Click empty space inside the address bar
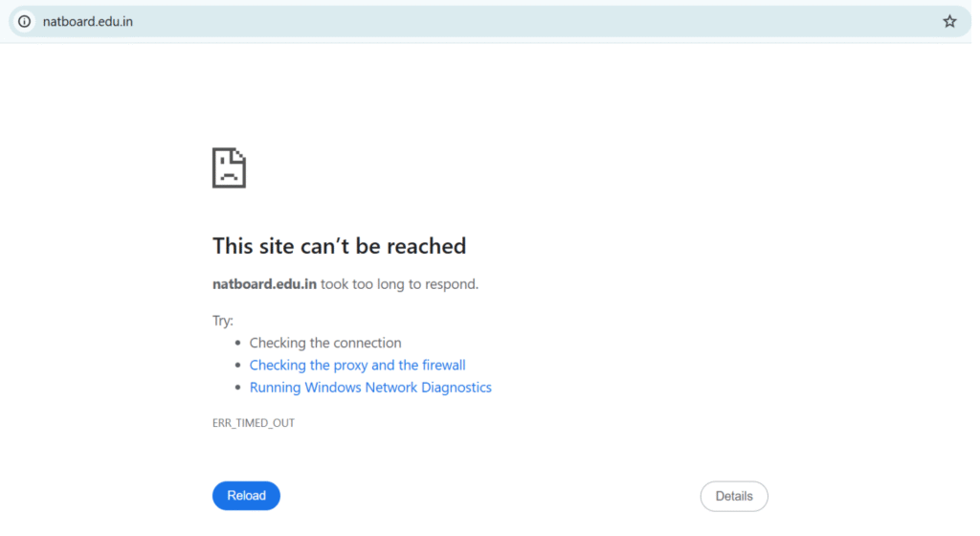 (531, 21)
